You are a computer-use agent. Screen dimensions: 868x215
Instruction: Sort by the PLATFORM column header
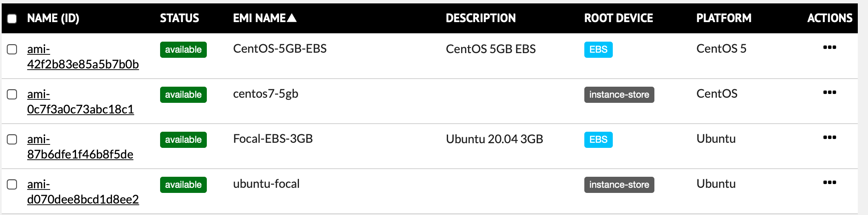click(x=724, y=18)
